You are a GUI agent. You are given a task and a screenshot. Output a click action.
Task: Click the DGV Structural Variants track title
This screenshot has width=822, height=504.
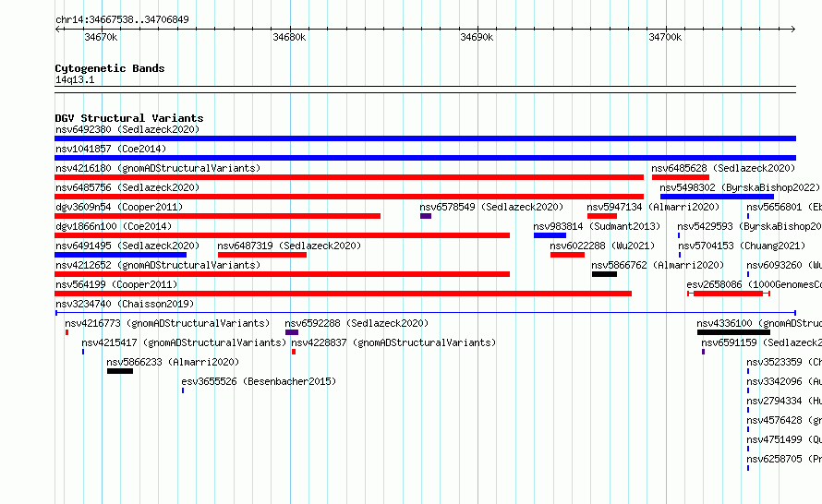coord(129,118)
